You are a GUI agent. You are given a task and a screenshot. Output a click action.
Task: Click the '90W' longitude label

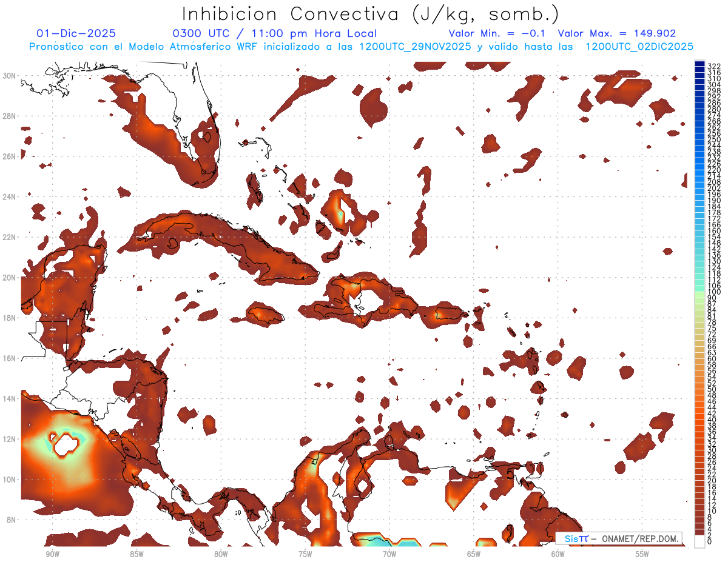point(52,555)
